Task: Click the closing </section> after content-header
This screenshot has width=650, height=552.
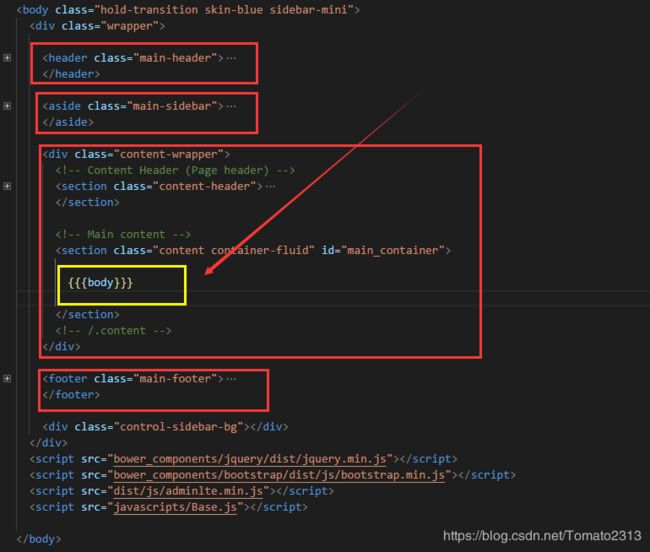Action: coord(87,202)
